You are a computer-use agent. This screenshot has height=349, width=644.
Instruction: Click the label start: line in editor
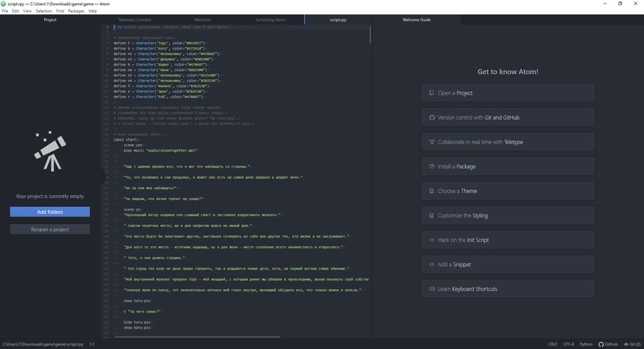[x=125, y=140]
